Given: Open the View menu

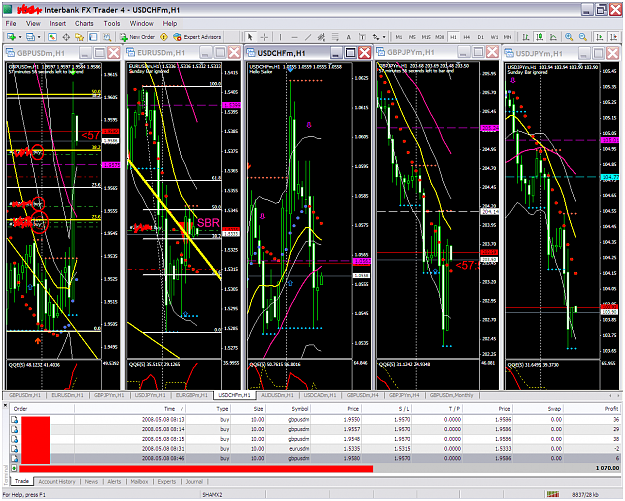Looking at the screenshot, I should tap(33, 24).
